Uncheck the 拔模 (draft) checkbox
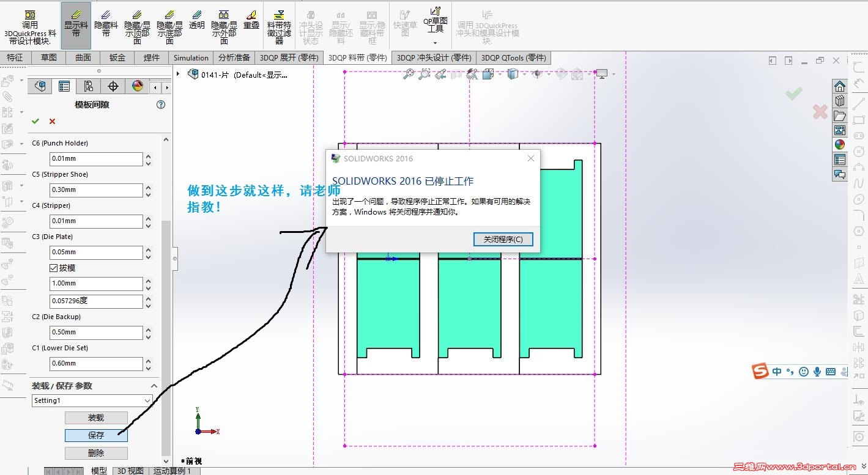 tap(54, 268)
